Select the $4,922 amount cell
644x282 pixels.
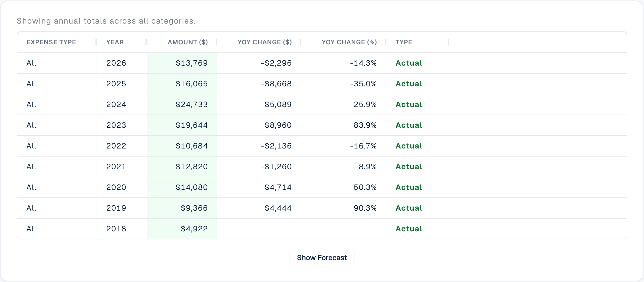(x=182, y=229)
